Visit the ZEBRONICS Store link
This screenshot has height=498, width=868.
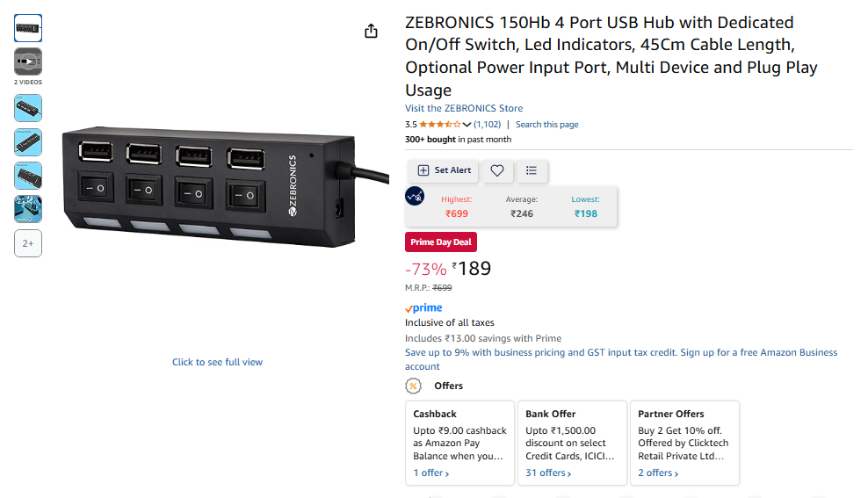(x=464, y=109)
